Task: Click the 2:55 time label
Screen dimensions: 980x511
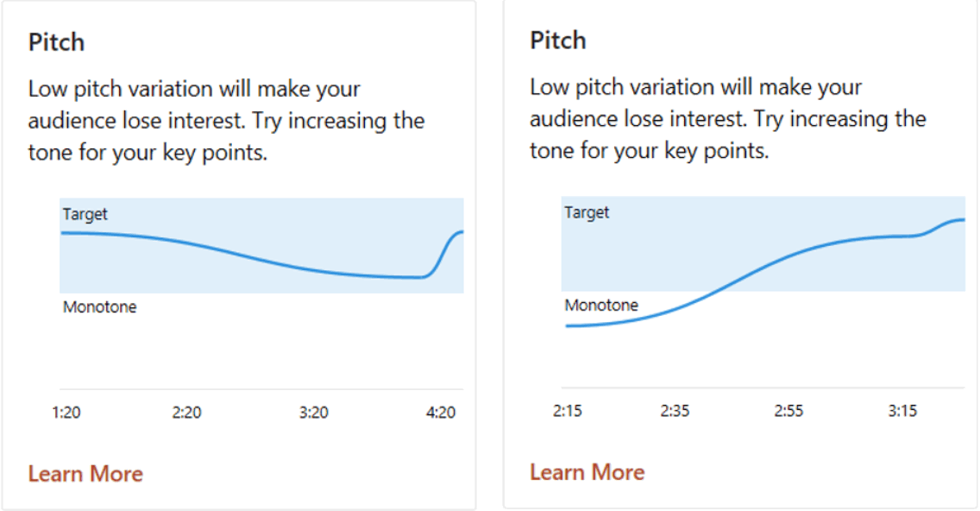Action: pyautogui.click(x=788, y=411)
